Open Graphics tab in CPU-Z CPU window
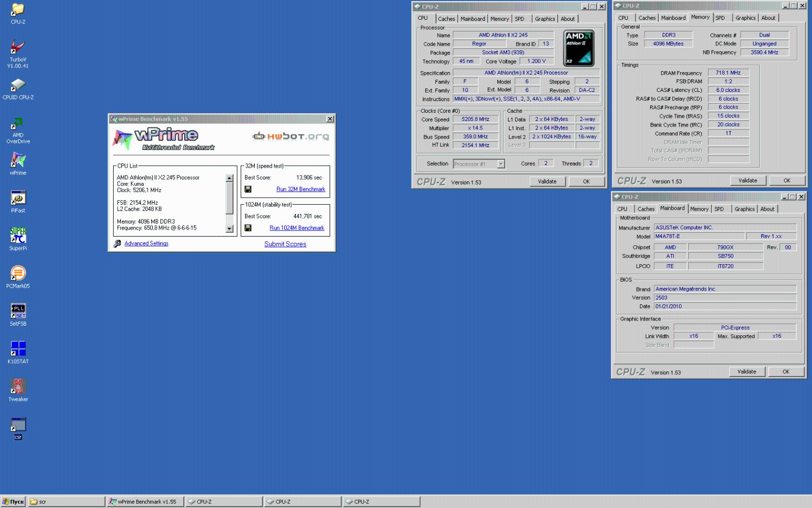Screen dimensions: 812x508 tap(545, 19)
